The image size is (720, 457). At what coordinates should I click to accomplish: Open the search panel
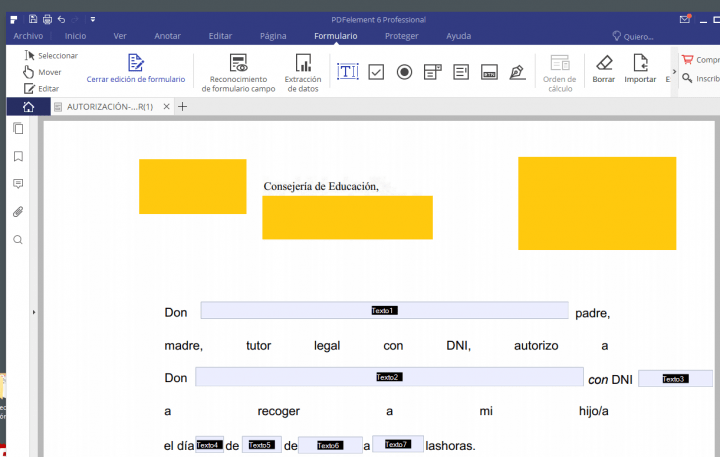point(18,240)
